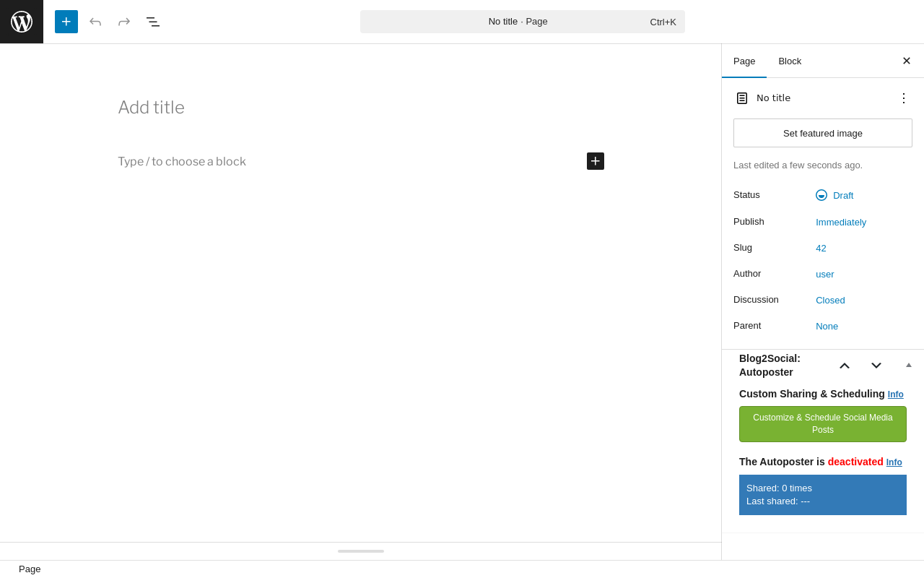Move the Blog2Social panel down
Viewport: 924px width, 578px height.
[876, 366]
